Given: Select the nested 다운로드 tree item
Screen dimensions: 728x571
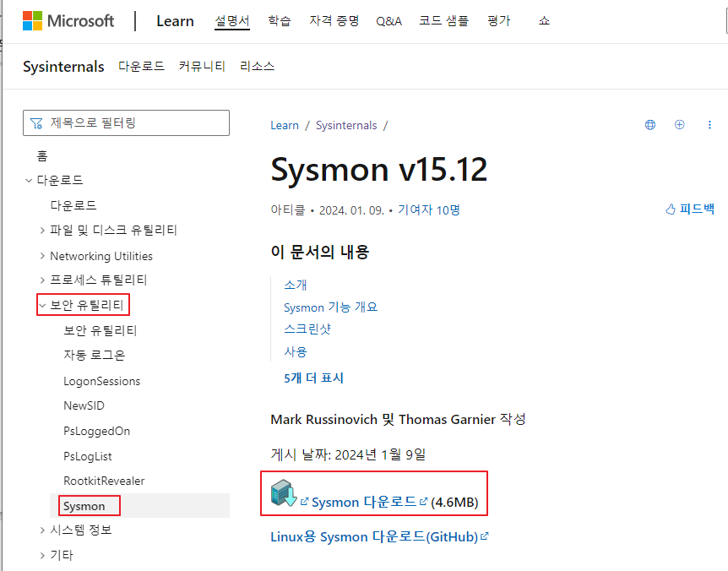Looking at the screenshot, I should 73,205.
